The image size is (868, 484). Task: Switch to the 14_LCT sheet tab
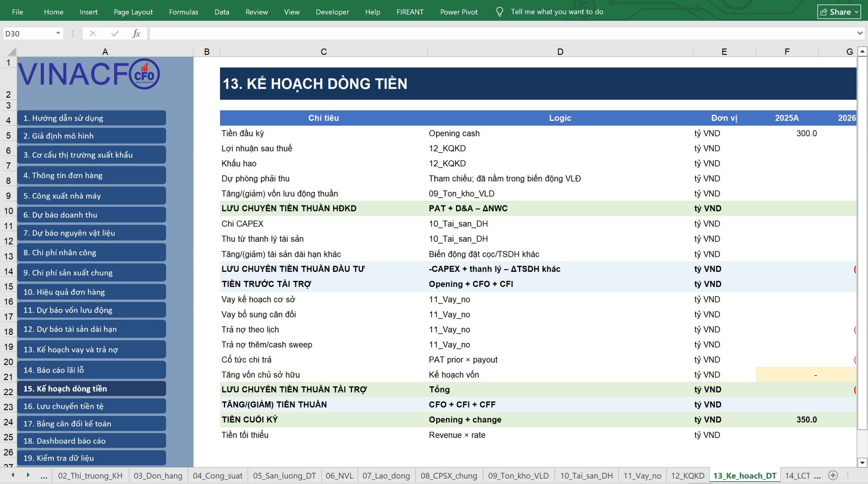click(x=797, y=476)
